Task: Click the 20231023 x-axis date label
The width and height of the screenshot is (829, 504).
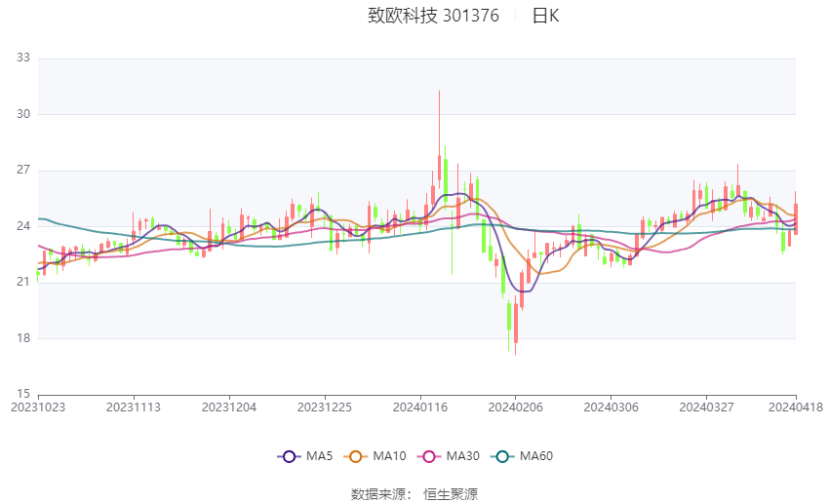Action: click(x=38, y=407)
